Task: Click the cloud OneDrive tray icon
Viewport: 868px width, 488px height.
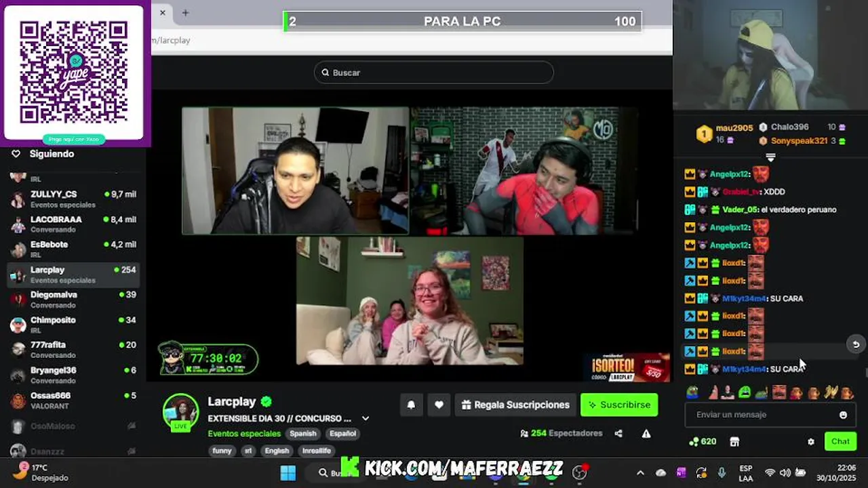Action: [x=661, y=472]
